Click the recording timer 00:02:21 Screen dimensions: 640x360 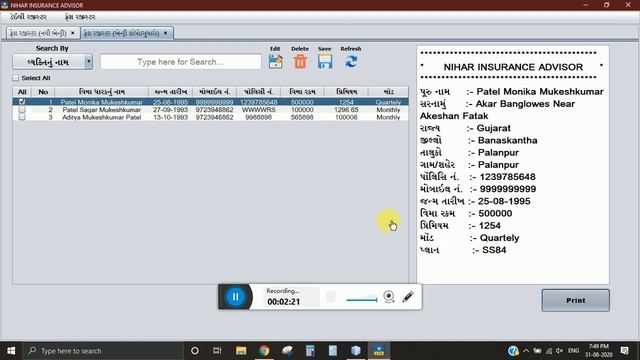(x=284, y=302)
